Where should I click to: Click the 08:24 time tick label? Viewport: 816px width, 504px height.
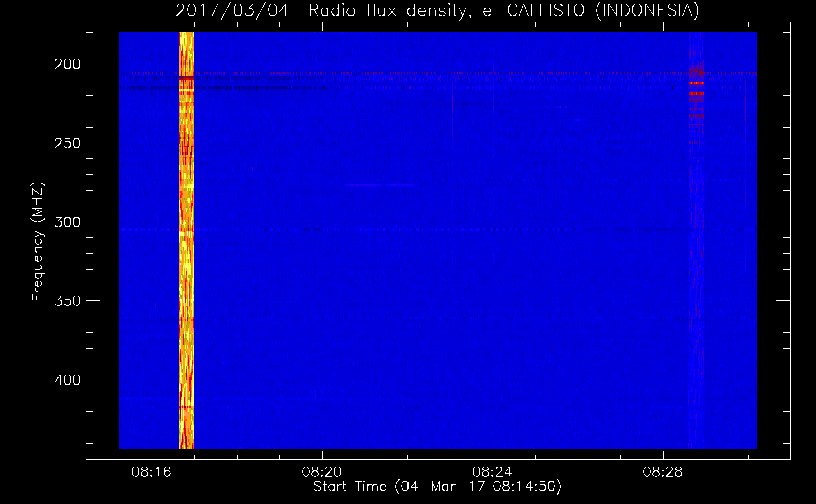coord(492,472)
